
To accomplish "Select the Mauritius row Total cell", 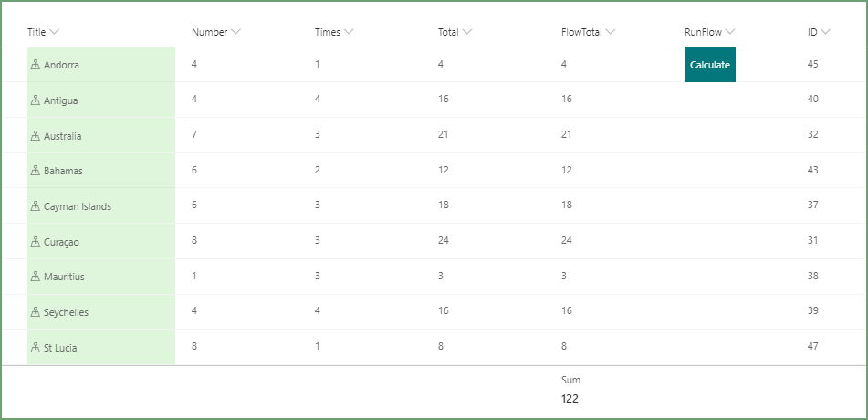I will [443, 277].
